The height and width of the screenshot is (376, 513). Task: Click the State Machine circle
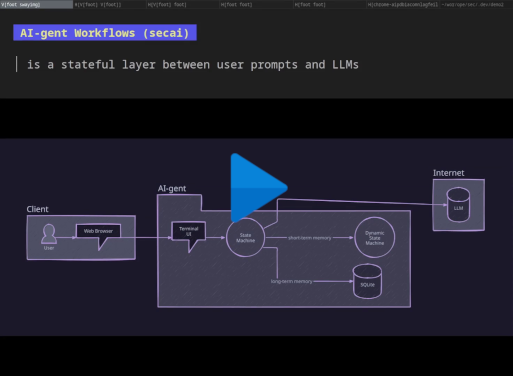pyautogui.click(x=245, y=238)
